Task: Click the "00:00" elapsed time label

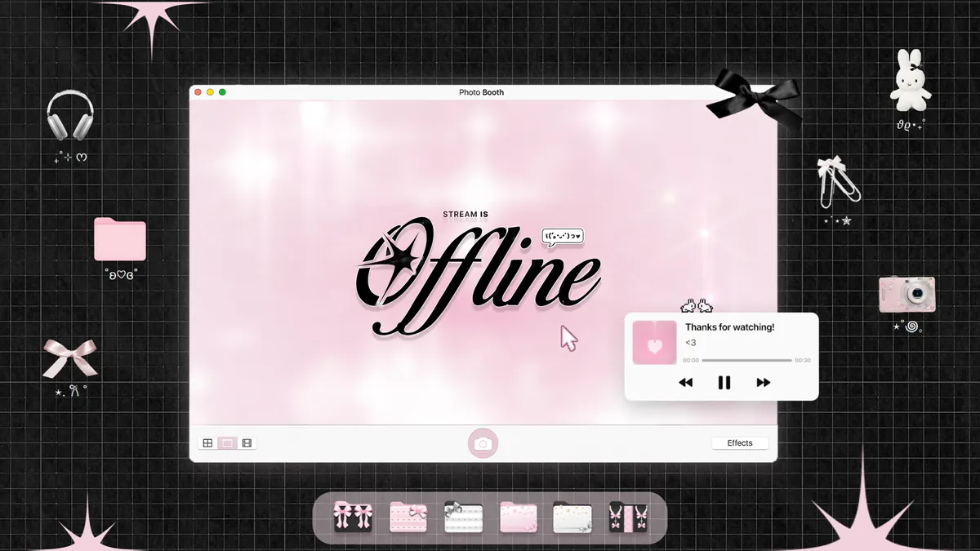Action: 691,360
